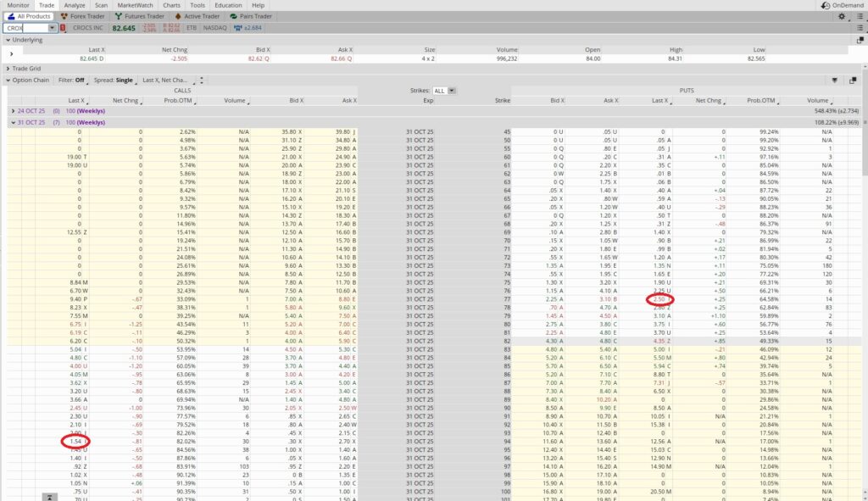The height and width of the screenshot is (501, 868).
Task: Click the CROX symbol input field
Action: [x=25, y=28]
